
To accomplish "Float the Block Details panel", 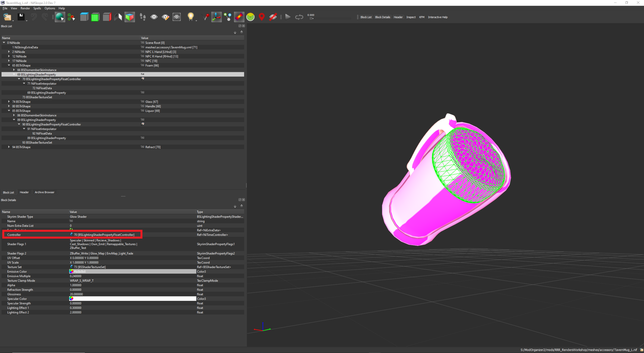I will pos(240,200).
